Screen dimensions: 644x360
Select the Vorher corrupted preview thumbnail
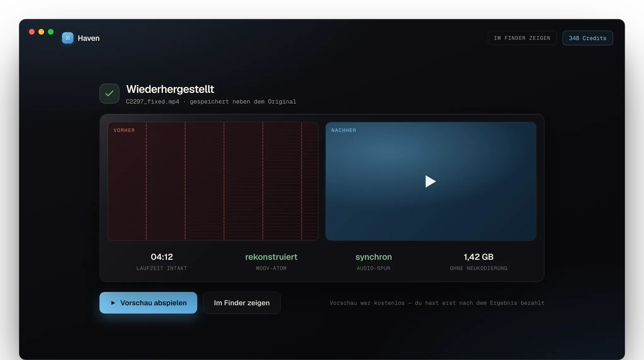click(x=213, y=181)
